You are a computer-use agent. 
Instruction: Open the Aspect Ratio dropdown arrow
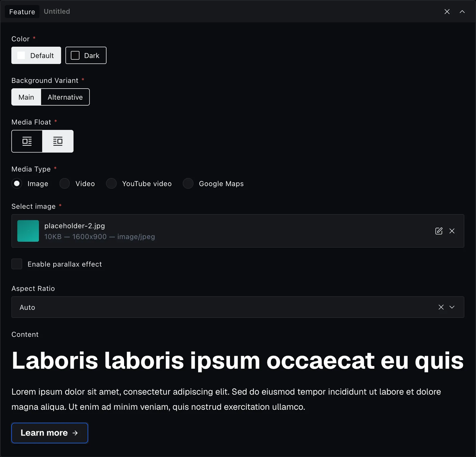pos(452,307)
